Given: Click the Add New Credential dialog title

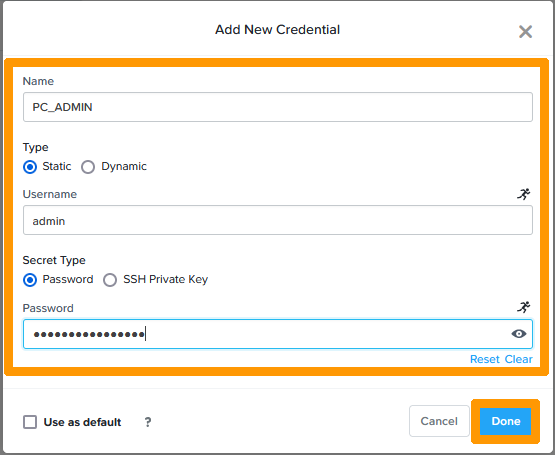Looking at the screenshot, I should [x=278, y=30].
